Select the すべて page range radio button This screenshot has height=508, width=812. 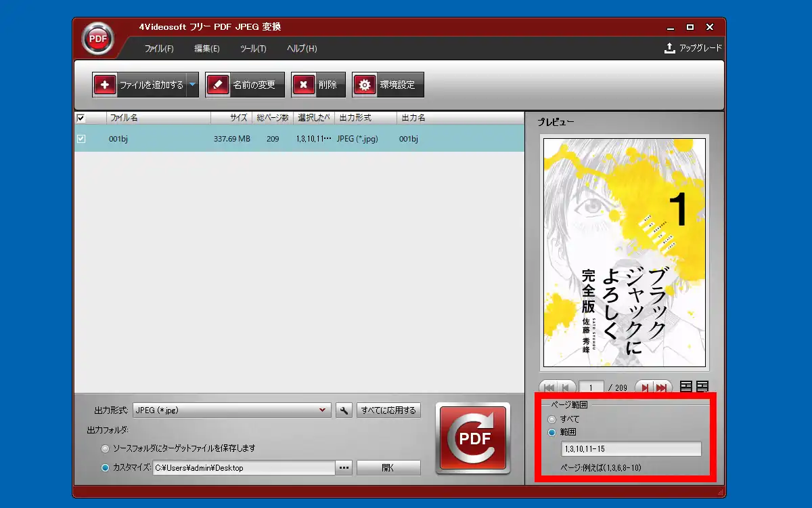pos(551,419)
